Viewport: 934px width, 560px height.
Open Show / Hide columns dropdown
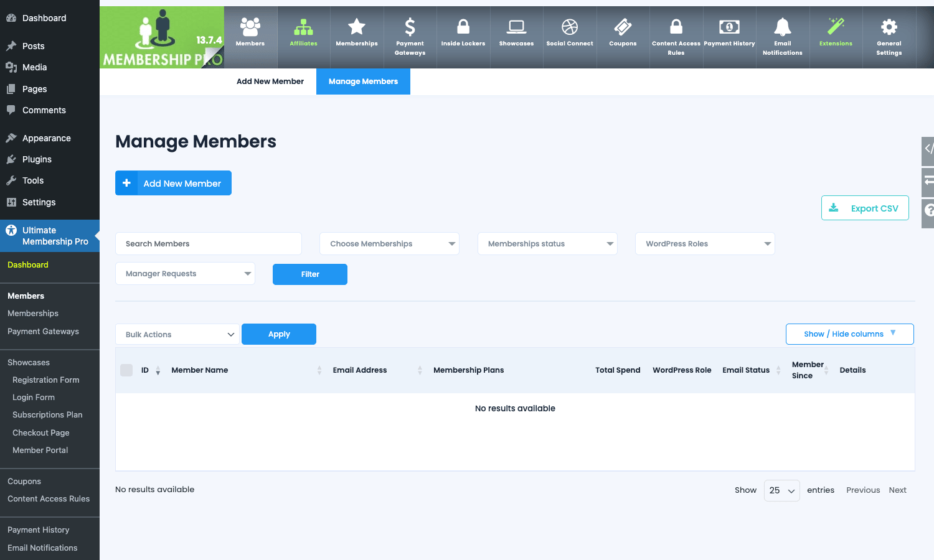[849, 334]
